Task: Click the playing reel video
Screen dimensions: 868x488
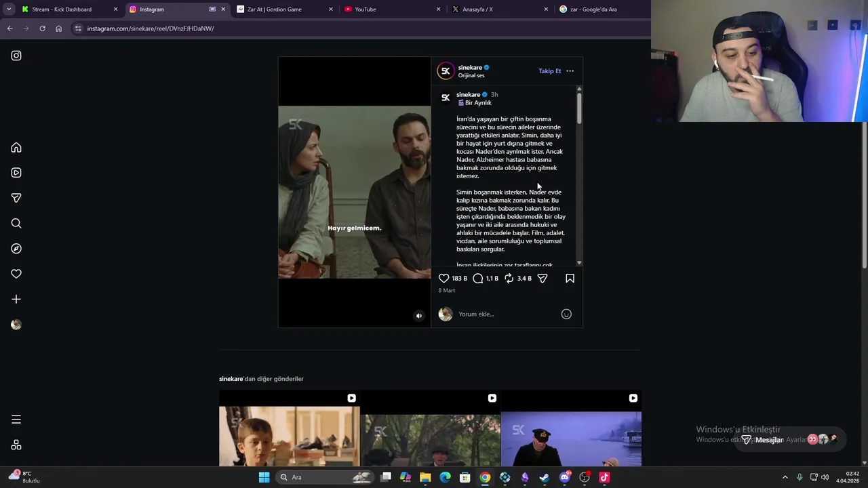Action: 354,192
